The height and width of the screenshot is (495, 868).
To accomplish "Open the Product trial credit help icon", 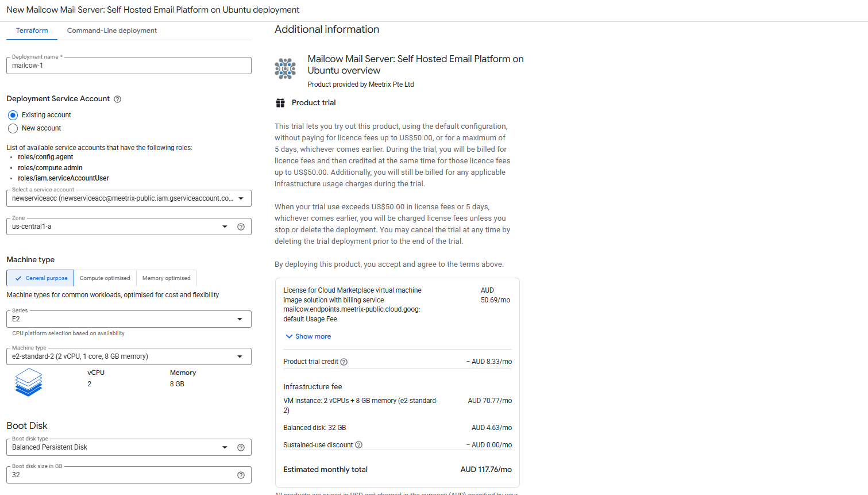I will point(344,362).
